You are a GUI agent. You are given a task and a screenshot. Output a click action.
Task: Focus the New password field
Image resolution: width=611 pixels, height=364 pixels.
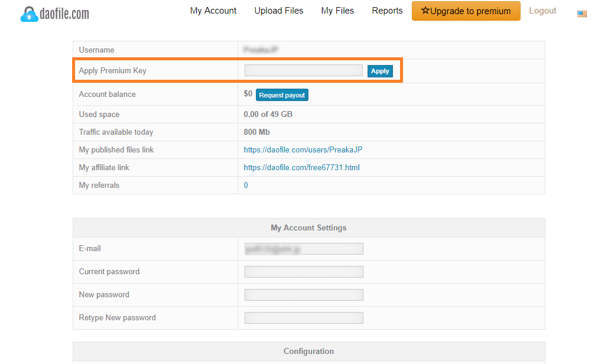pos(304,295)
